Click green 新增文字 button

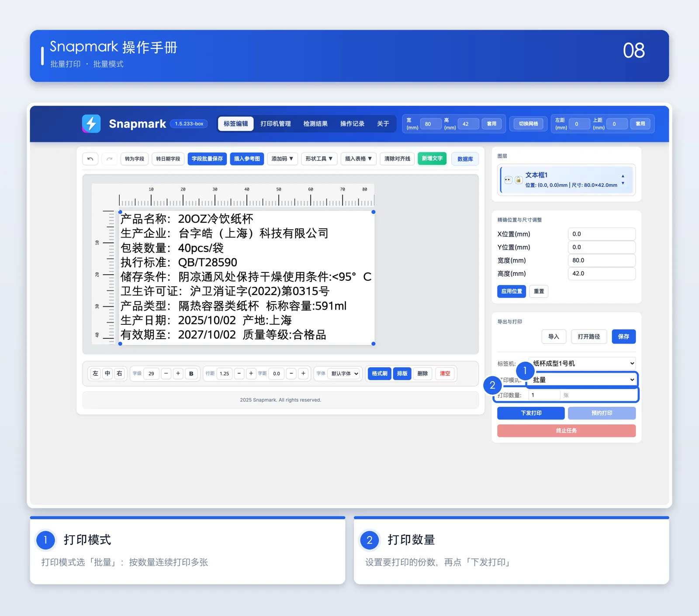432,158
